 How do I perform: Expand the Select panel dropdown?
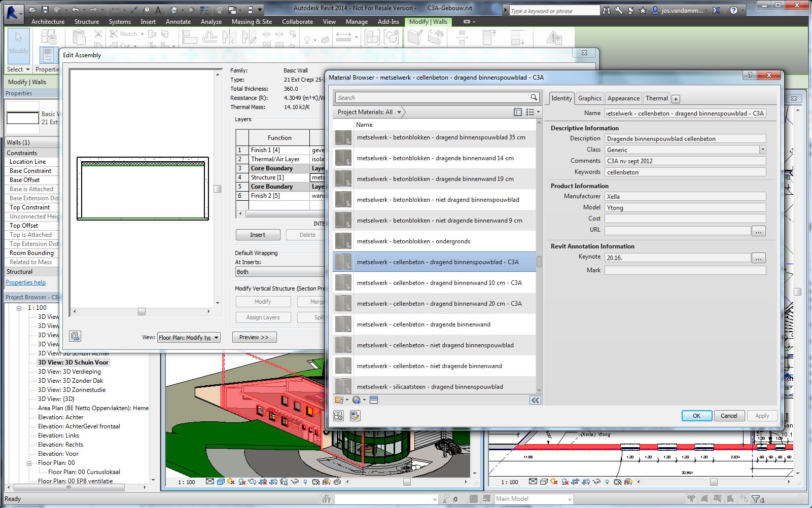pyautogui.click(x=18, y=69)
